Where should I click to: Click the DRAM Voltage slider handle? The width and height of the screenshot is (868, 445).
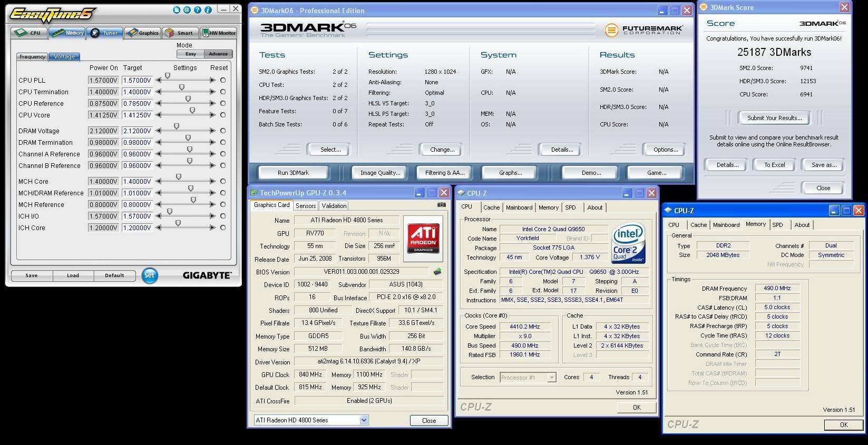point(177,126)
